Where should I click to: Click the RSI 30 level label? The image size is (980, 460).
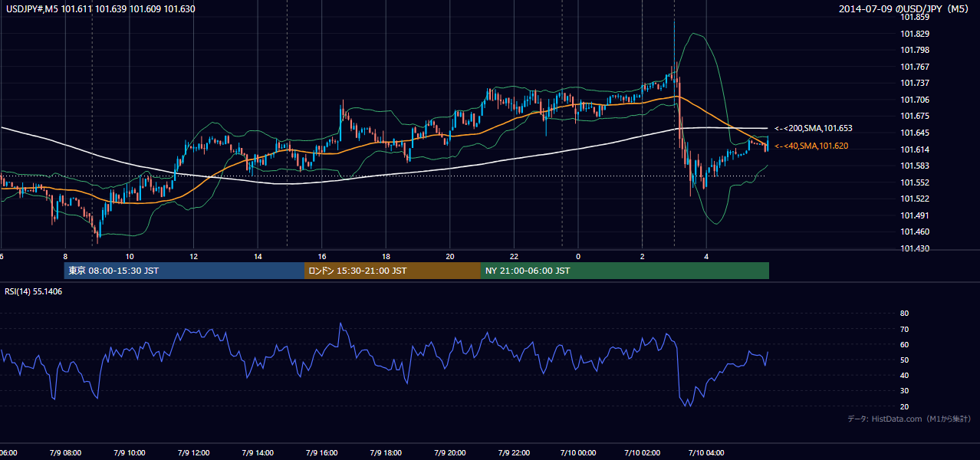[904, 391]
